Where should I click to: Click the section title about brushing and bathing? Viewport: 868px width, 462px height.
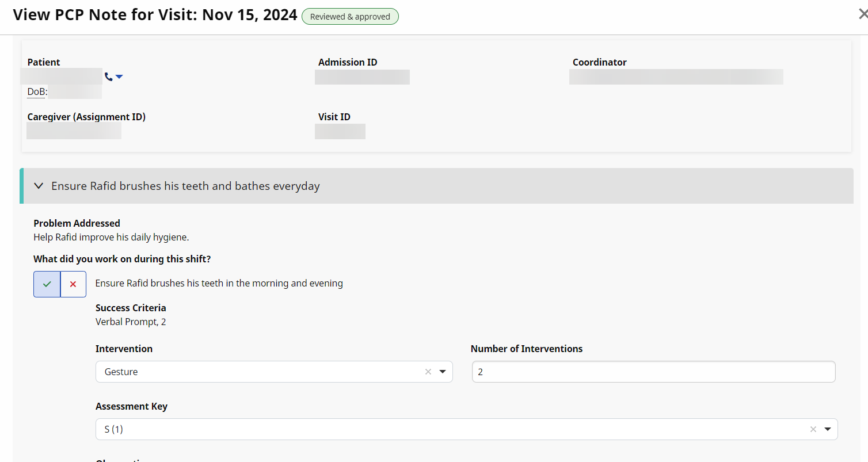tap(185, 186)
